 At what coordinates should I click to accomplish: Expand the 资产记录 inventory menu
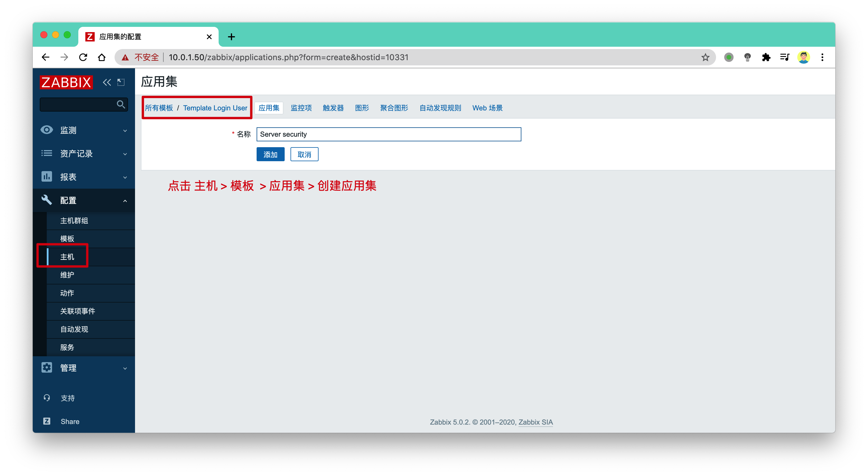84,154
